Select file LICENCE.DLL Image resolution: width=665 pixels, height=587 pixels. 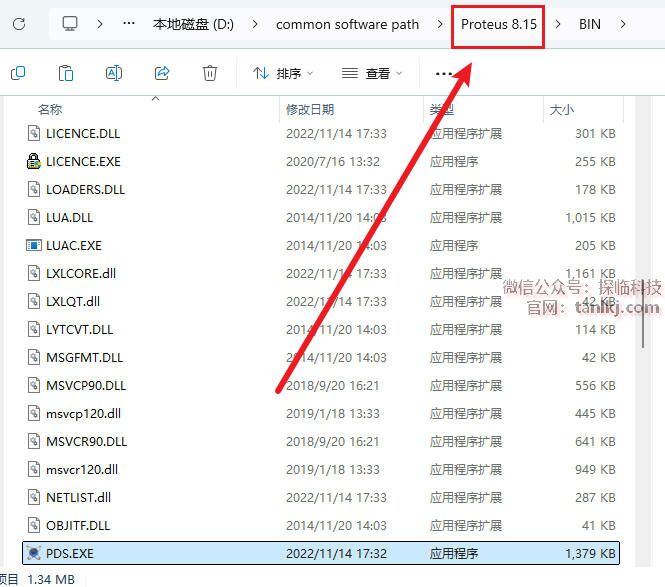(x=321, y=134)
